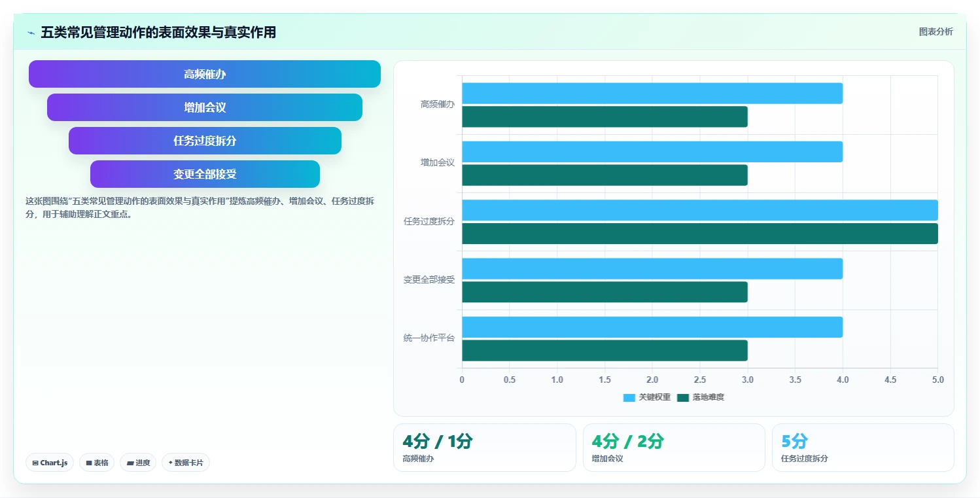Click the 3.5 x-axis tick label
The height and width of the screenshot is (498, 980).
796,380
